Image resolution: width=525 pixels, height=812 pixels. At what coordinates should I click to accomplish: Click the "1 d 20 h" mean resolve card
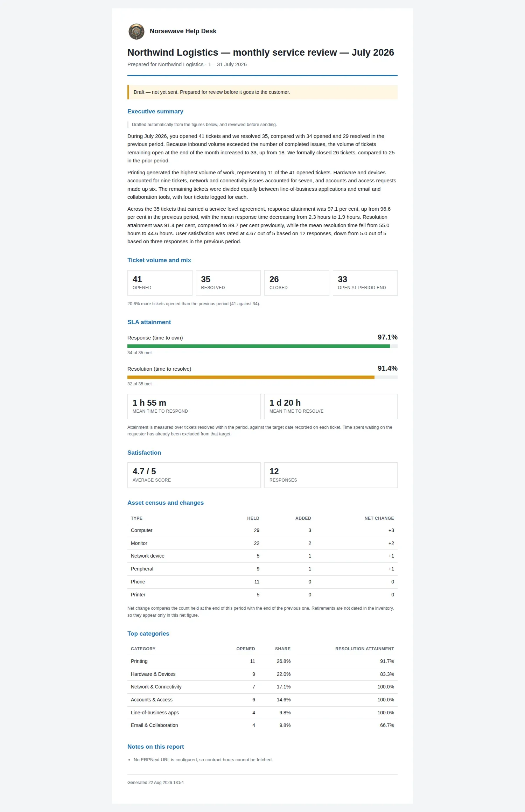click(x=331, y=406)
